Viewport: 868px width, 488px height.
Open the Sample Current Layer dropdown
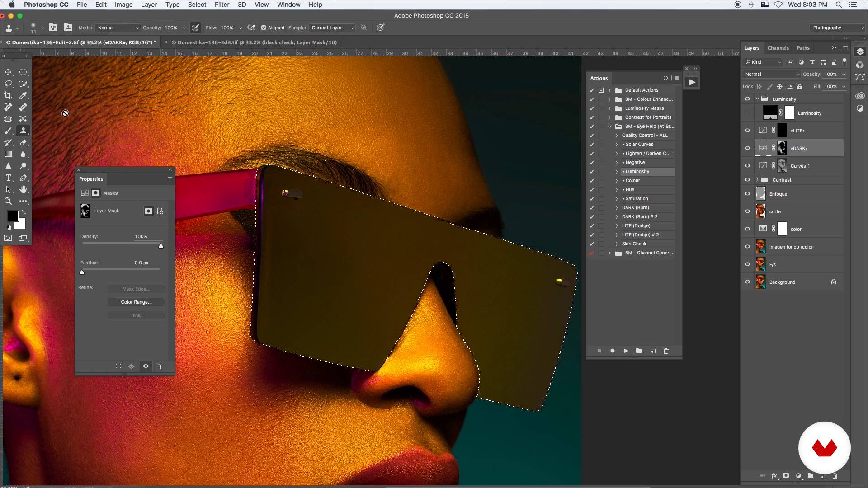332,28
